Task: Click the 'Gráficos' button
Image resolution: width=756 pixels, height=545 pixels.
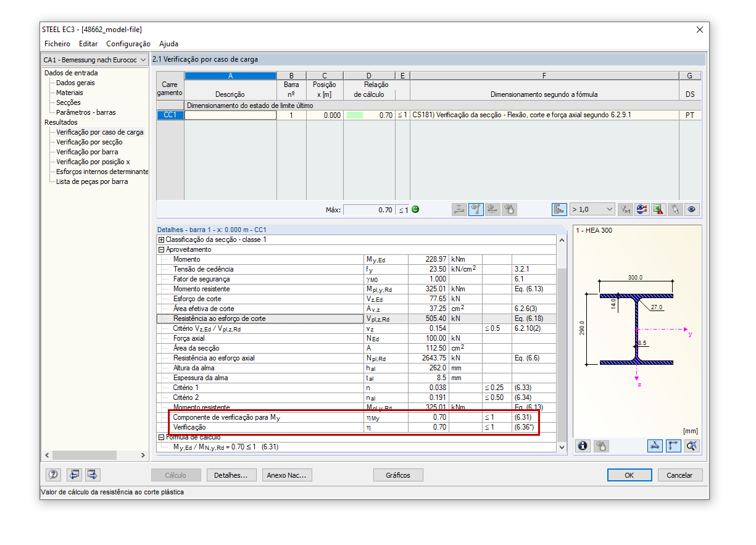Action: pyautogui.click(x=398, y=475)
